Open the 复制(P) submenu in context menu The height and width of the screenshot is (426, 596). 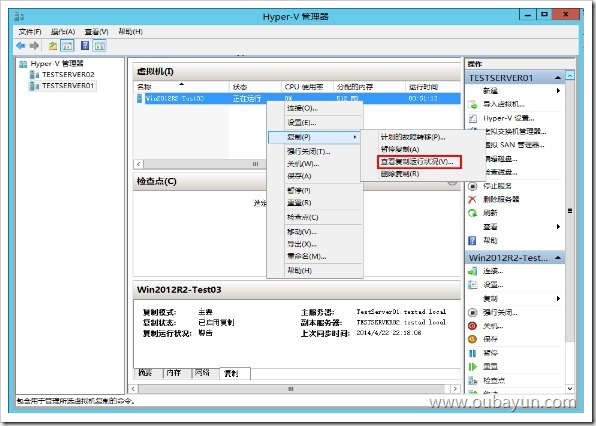tap(315, 137)
